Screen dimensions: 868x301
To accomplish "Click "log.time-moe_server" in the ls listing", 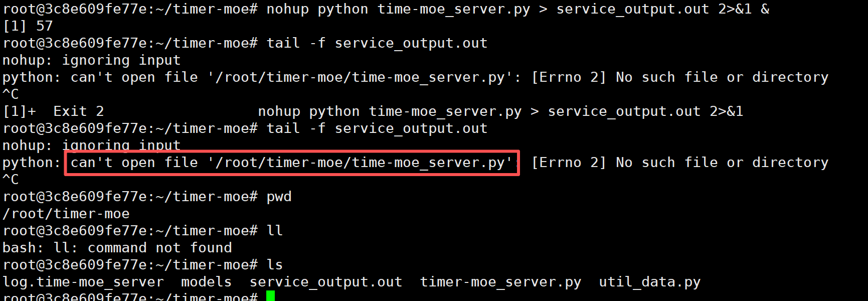I will click(83, 282).
